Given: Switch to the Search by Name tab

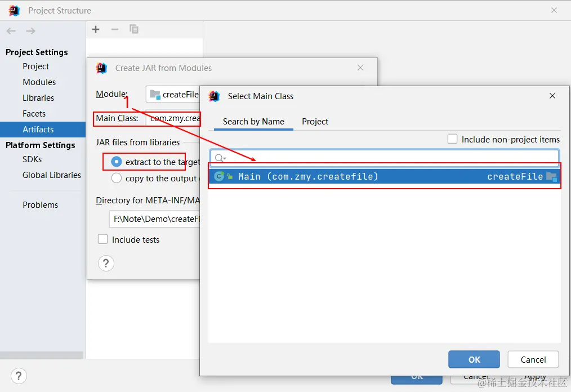Looking at the screenshot, I should (x=253, y=121).
